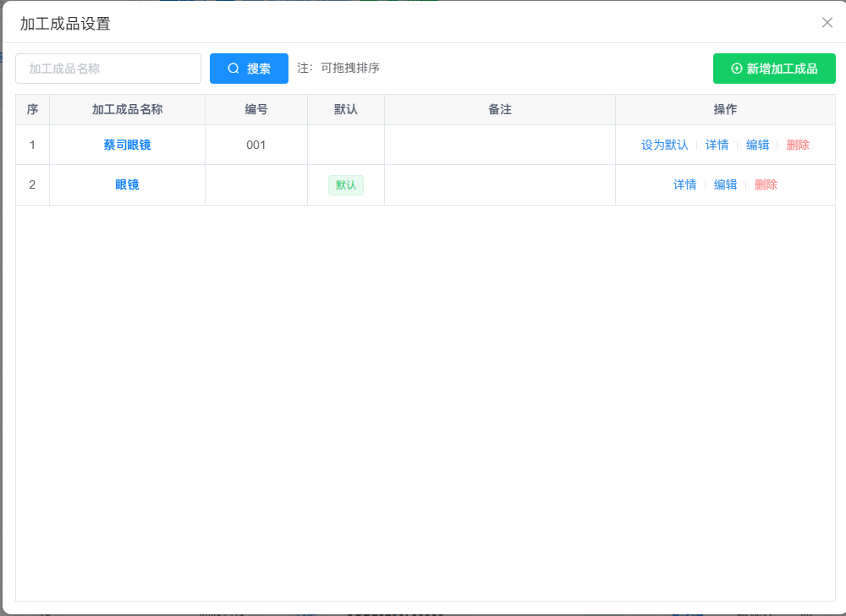The width and height of the screenshot is (846, 616).
Task: Close the 加工成品设置 dialog
Action: tap(827, 23)
